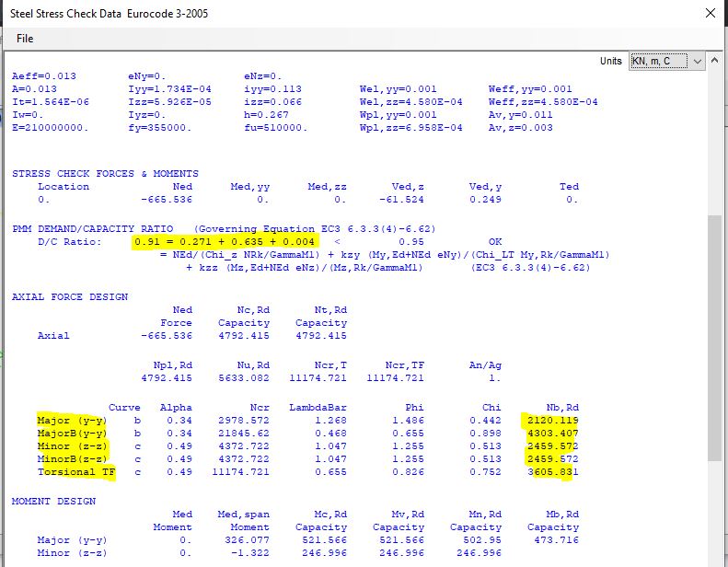This screenshot has width=728, height=567.
Task: Click the Chi value 0.442
Action: [x=485, y=421]
